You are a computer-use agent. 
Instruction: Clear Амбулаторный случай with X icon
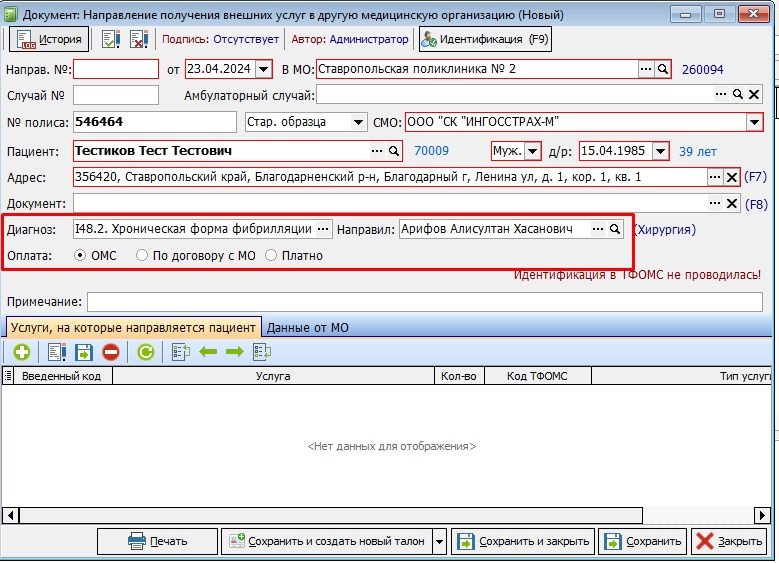click(754, 94)
